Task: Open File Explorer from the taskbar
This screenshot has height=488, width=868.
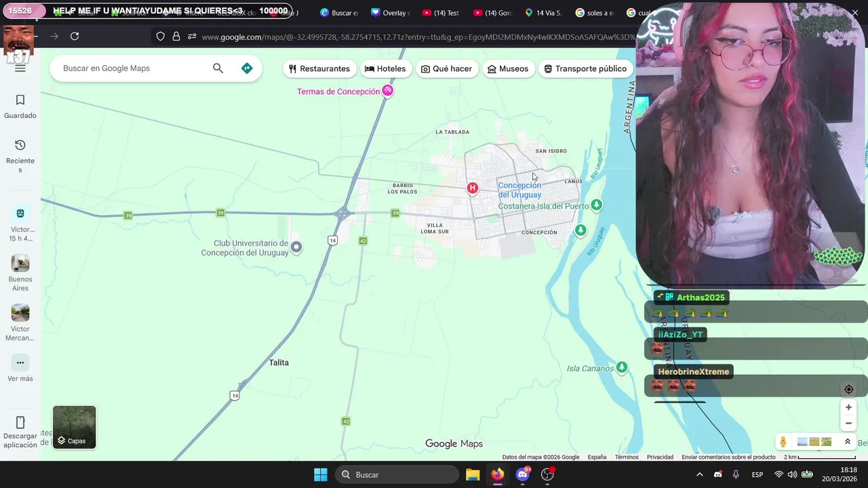Action: [x=473, y=474]
